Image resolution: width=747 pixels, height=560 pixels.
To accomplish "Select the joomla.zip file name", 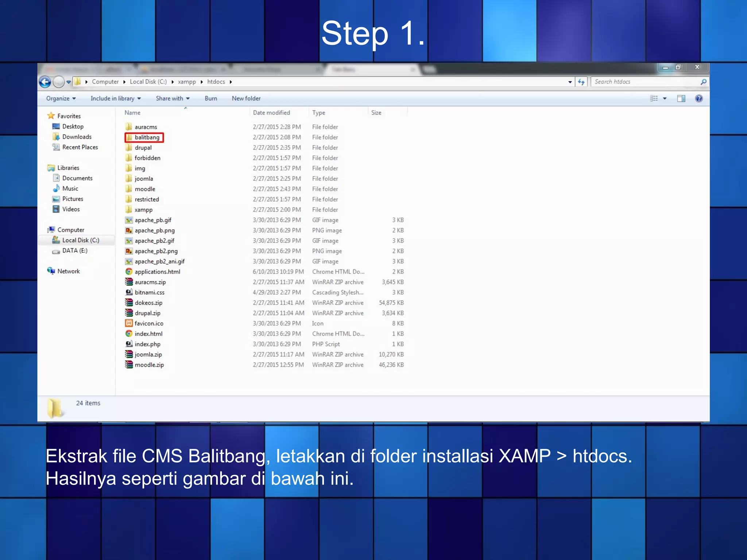I will click(148, 355).
